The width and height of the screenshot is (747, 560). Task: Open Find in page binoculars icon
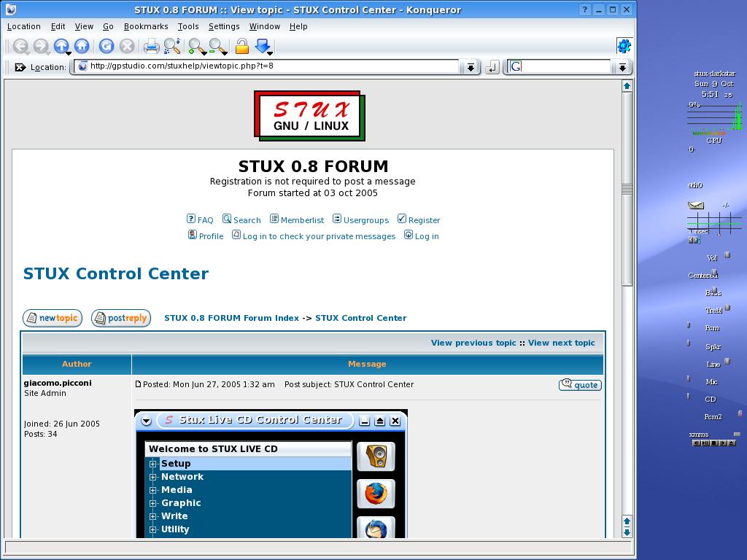point(172,46)
